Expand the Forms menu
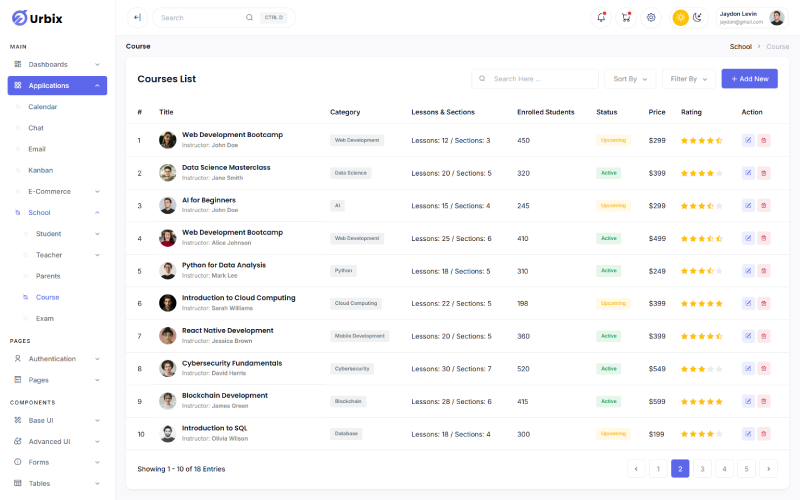This screenshot has height=500, width=800. 57,462
